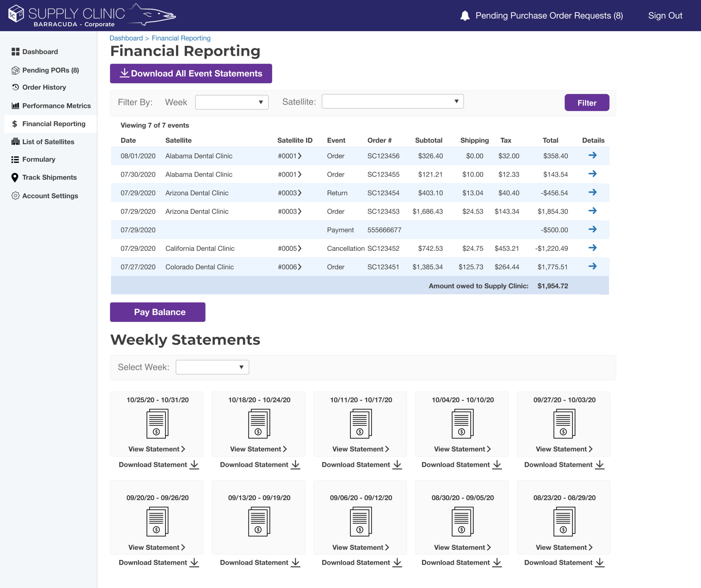View Statement for 09/06/20 - 09/12/20
The width and height of the screenshot is (701, 588).
[361, 547]
